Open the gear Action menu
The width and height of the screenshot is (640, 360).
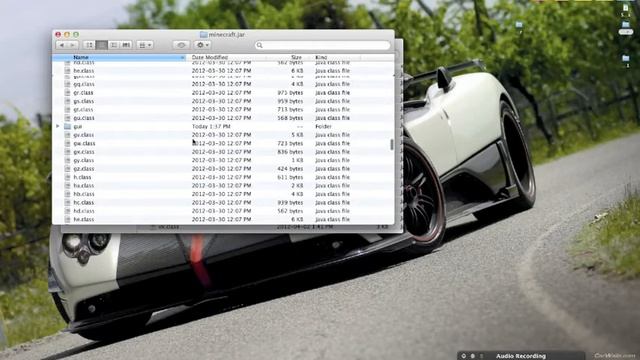click(x=202, y=45)
